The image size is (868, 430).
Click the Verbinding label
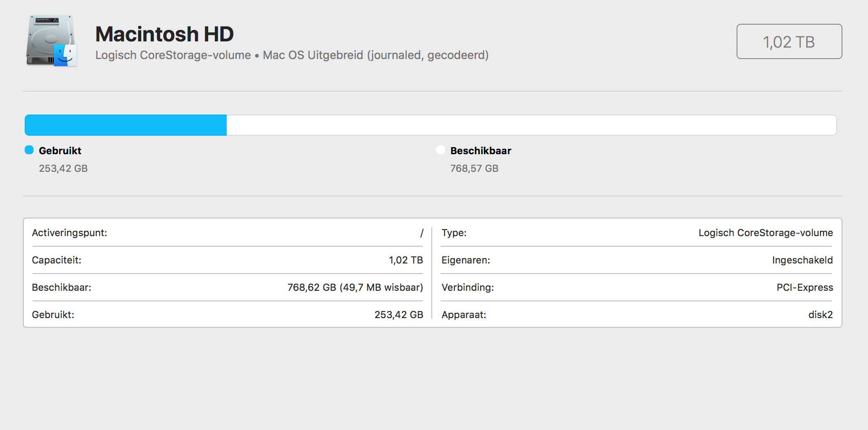468,287
